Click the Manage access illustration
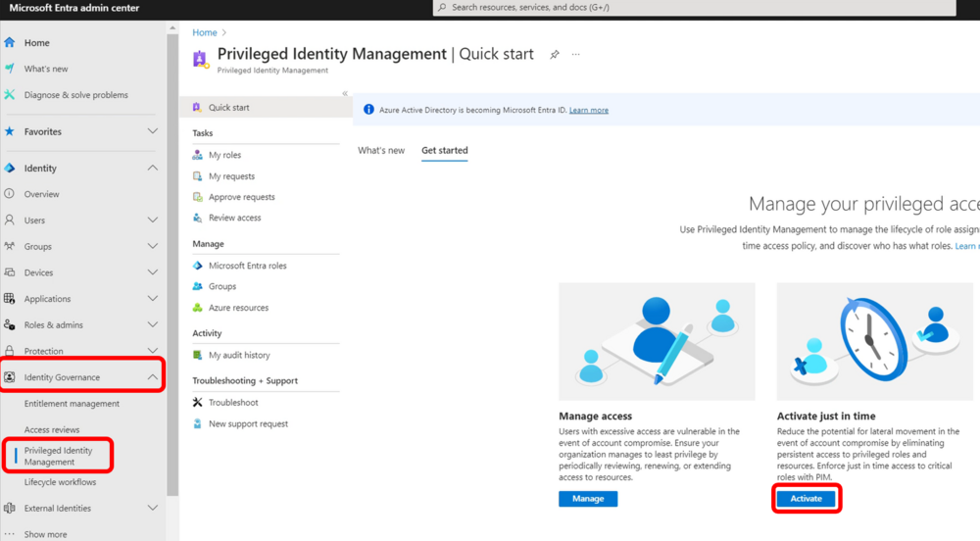Viewport: 980px width, 541px height. tap(657, 341)
